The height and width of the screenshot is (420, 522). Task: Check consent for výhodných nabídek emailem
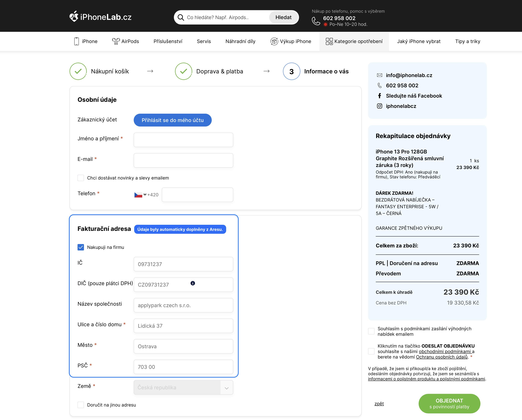tap(371, 331)
